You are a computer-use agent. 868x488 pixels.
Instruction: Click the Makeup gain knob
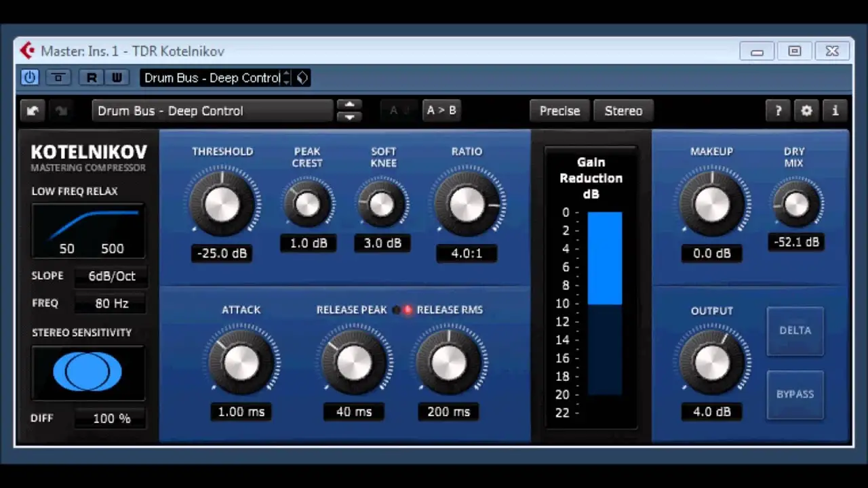[x=711, y=204]
